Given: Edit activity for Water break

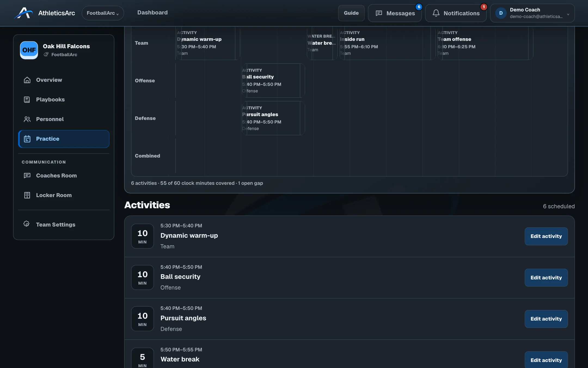Looking at the screenshot, I should click(x=546, y=360).
